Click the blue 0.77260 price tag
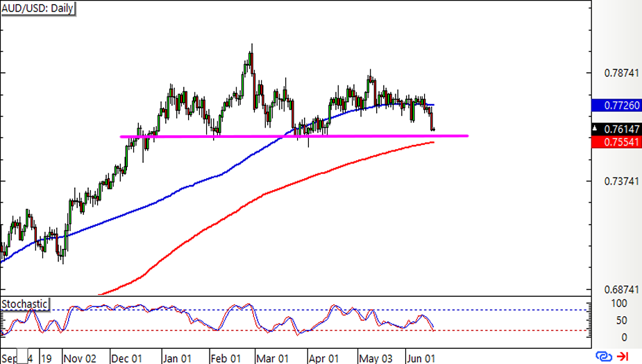This screenshot has height=364, width=642. [x=616, y=105]
